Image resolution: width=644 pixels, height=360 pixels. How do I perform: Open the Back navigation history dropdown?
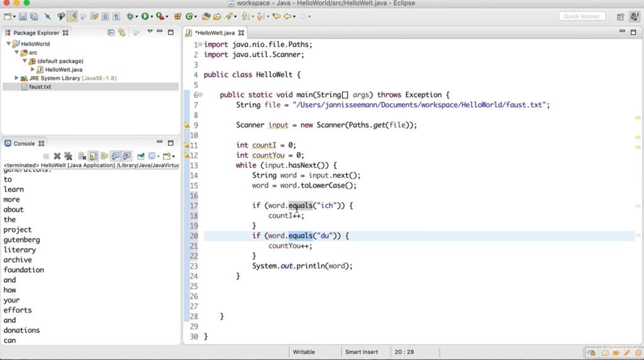click(294, 17)
